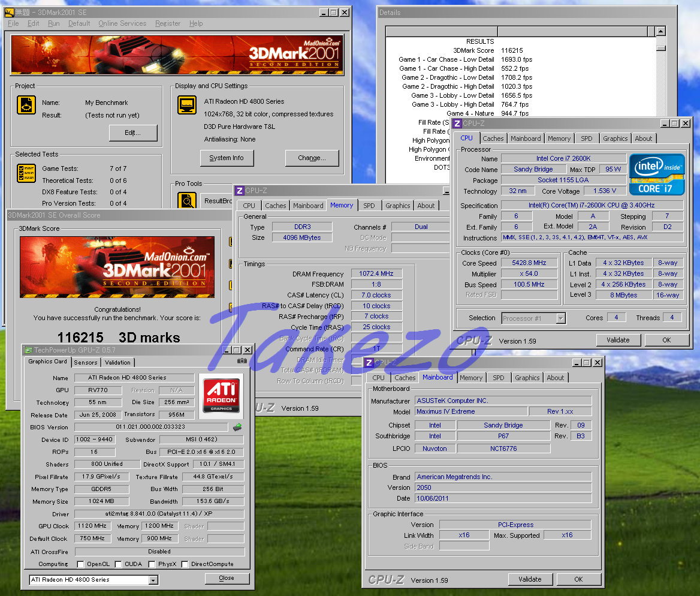Viewport: 700px width, 596px height.
Task: Open SPD tab in CPU-Z CPU window
Action: coord(587,139)
